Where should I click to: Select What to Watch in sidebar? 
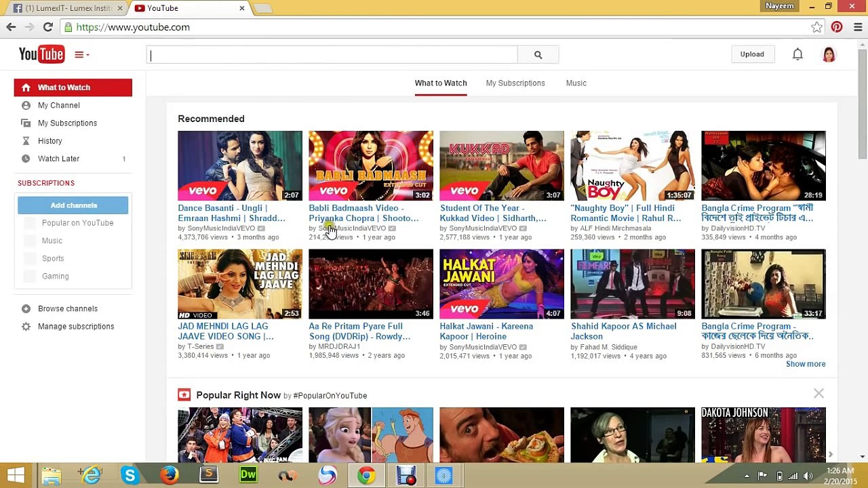(x=73, y=87)
